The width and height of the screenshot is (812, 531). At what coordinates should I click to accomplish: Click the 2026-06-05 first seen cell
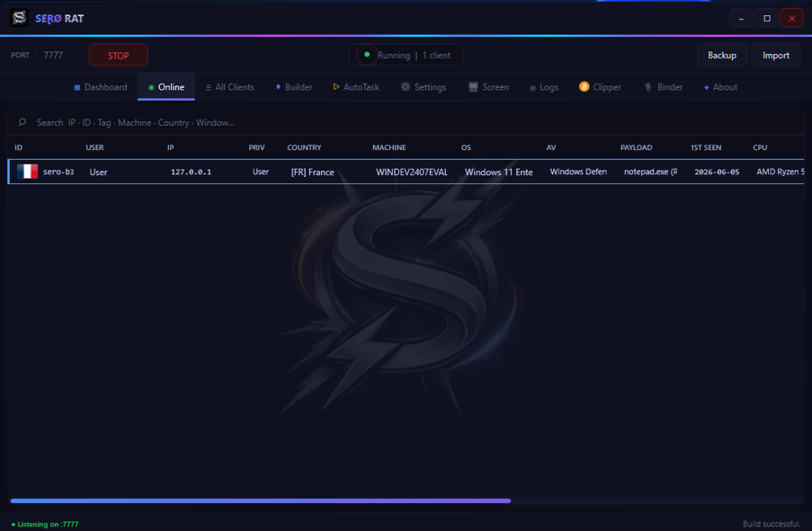pyautogui.click(x=717, y=172)
